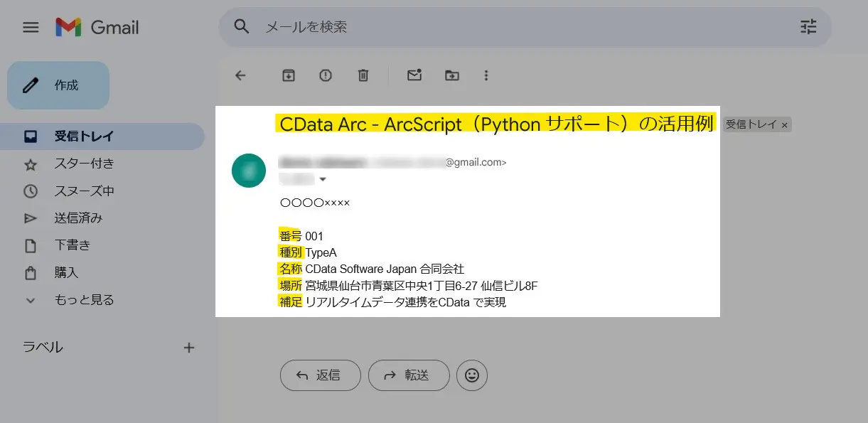Open the three-dot more actions menu
The height and width of the screenshot is (423, 868).
[486, 75]
